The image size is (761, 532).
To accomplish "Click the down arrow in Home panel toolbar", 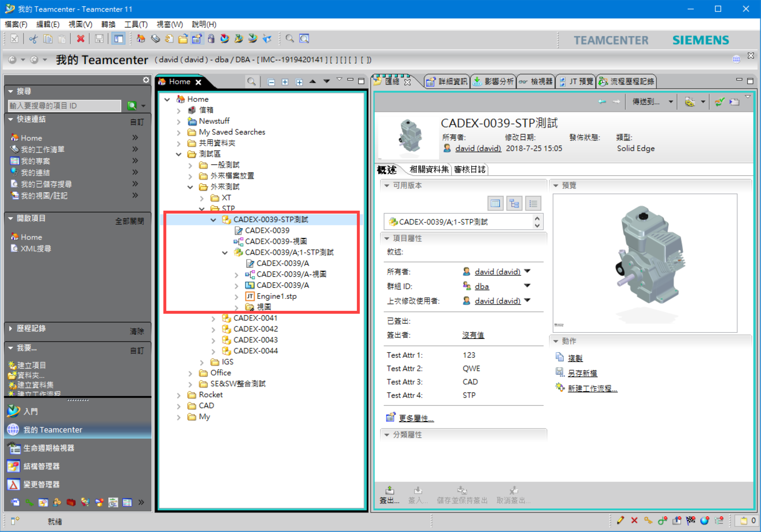I will [327, 82].
